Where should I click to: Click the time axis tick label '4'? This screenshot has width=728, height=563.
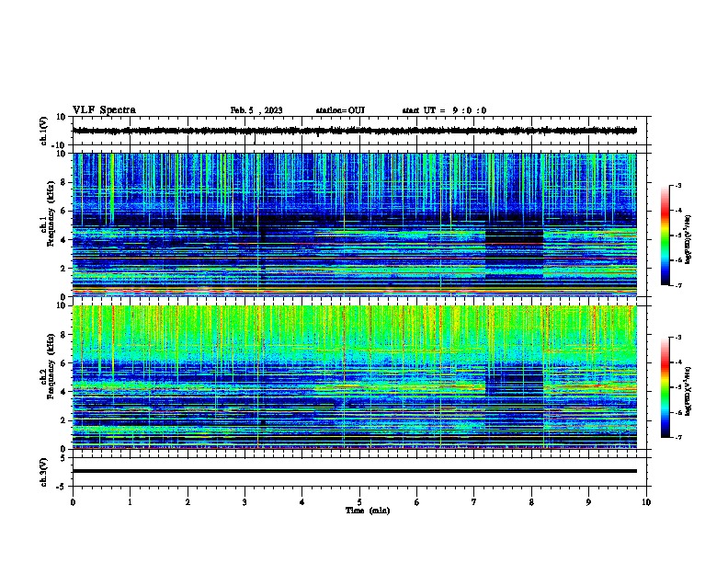tap(302, 502)
